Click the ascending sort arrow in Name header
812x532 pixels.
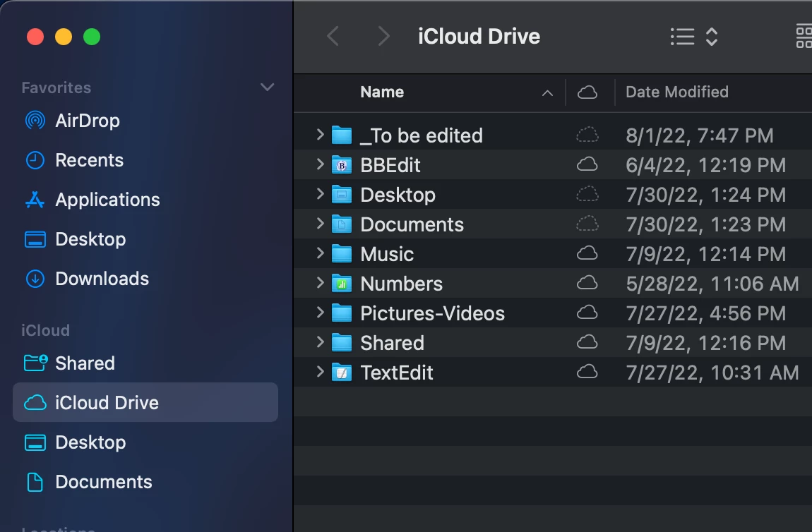click(x=547, y=93)
